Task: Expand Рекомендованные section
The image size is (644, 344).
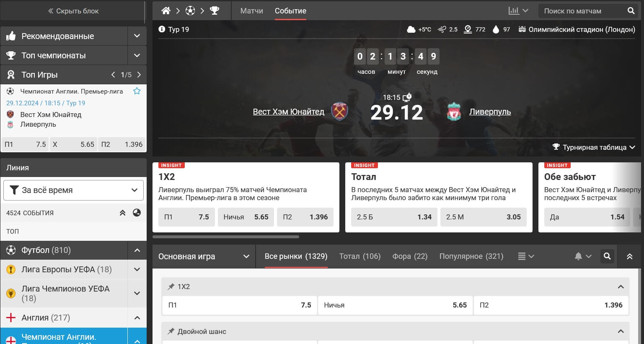Action: 137,36
